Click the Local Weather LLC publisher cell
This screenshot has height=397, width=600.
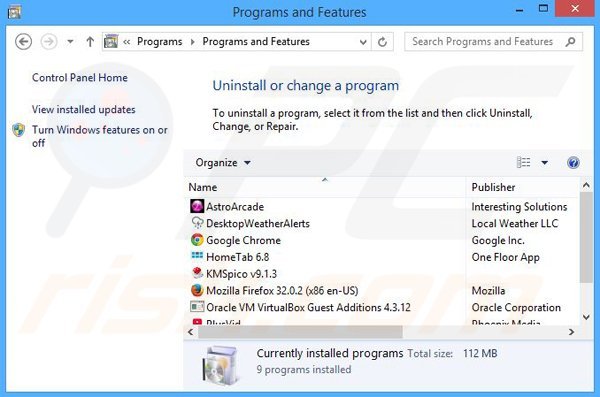pyautogui.click(x=515, y=224)
